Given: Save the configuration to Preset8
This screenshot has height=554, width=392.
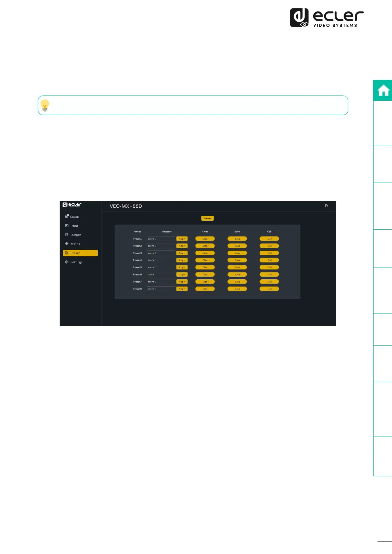Looking at the screenshot, I should [237, 289].
